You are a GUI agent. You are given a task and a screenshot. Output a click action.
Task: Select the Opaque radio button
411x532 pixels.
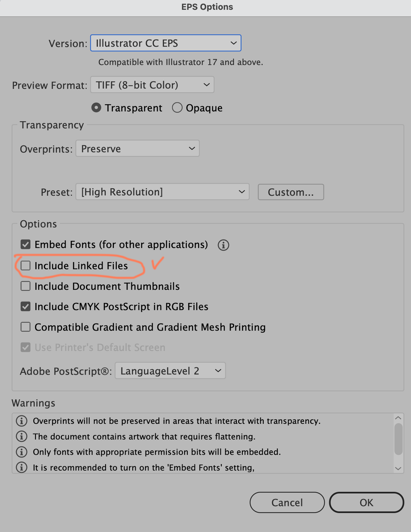[177, 107]
